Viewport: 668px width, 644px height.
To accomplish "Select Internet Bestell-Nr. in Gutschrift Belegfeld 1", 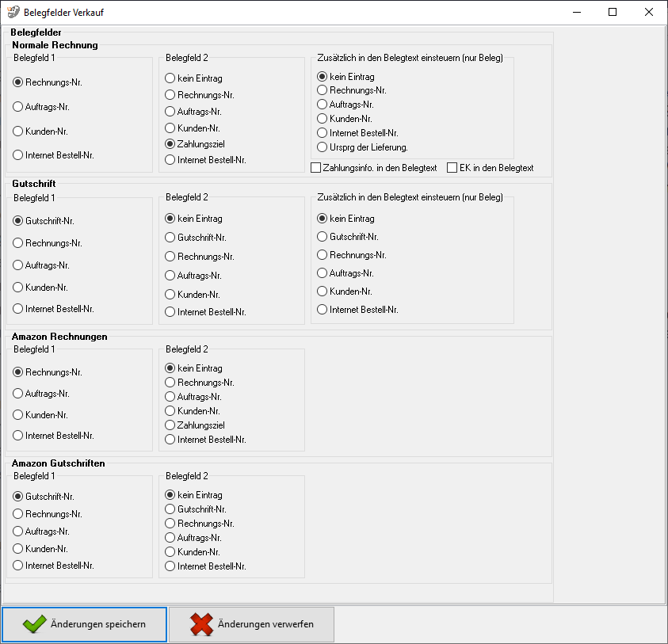I will [x=18, y=309].
